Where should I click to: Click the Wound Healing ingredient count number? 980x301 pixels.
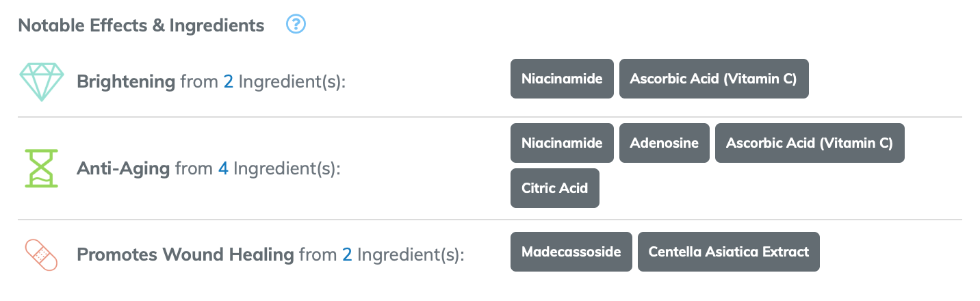pyautogui.click(x=347, y=256)
